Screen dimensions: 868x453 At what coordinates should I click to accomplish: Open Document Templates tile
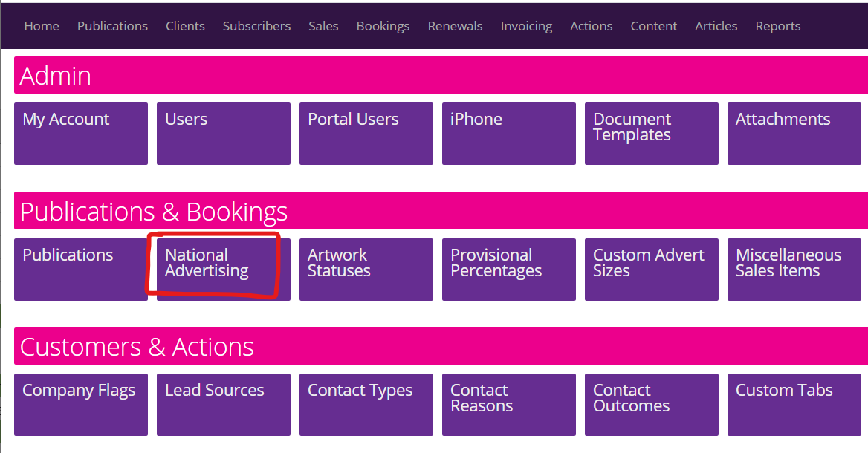click(x=651, y=133)
